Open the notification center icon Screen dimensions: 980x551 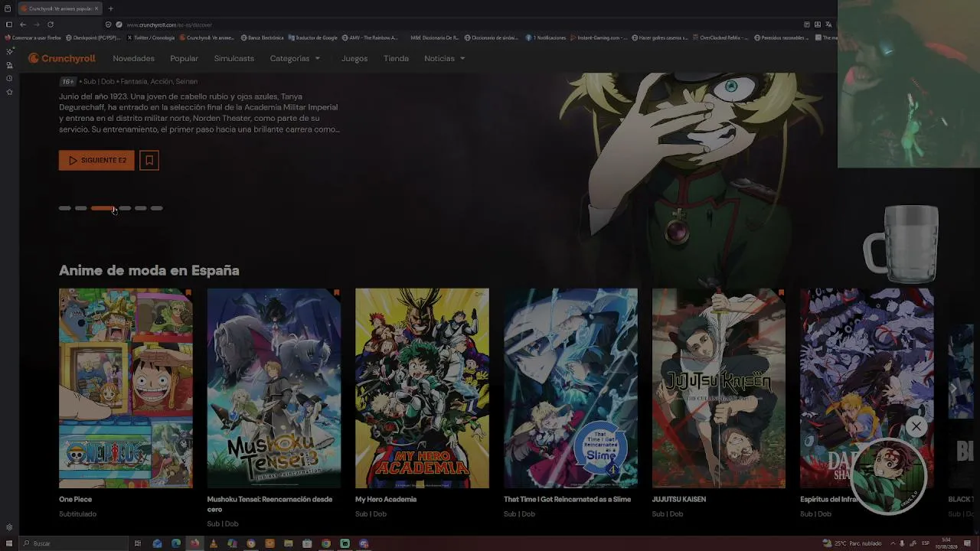pos(968,543)
